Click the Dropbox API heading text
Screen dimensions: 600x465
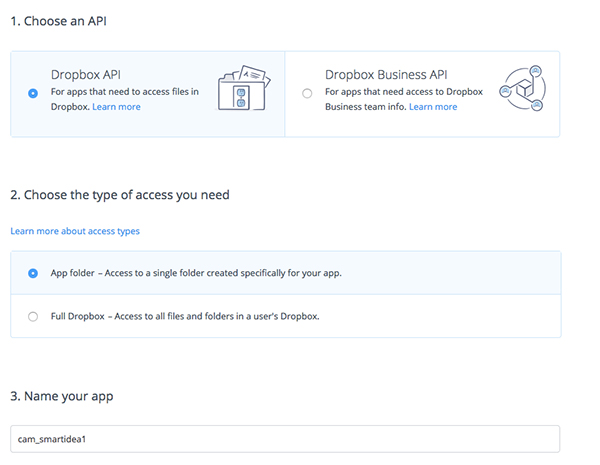coord(86,75)
